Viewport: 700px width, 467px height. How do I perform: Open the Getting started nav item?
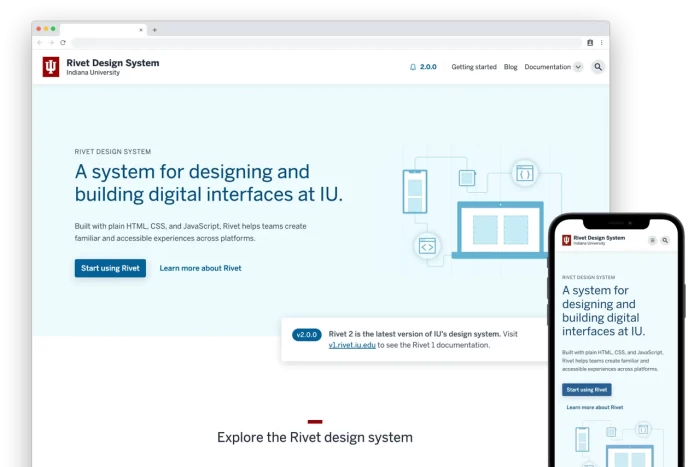473,67
